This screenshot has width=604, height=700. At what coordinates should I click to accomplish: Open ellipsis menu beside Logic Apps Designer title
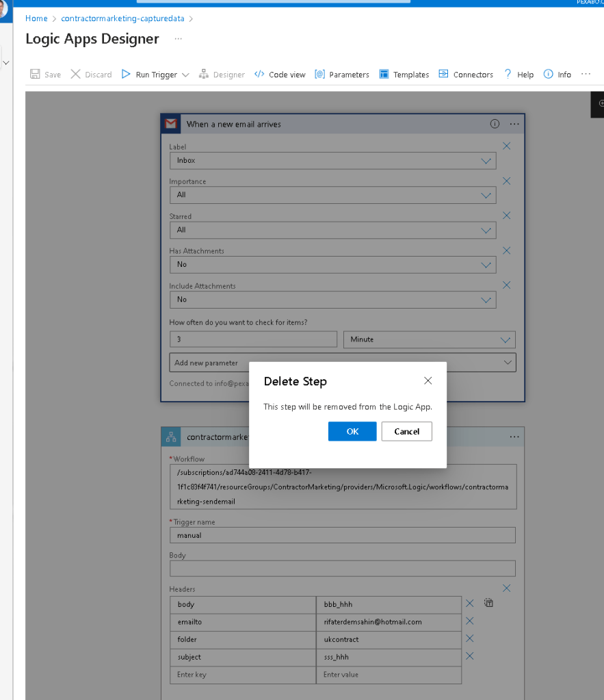[178, 39]
